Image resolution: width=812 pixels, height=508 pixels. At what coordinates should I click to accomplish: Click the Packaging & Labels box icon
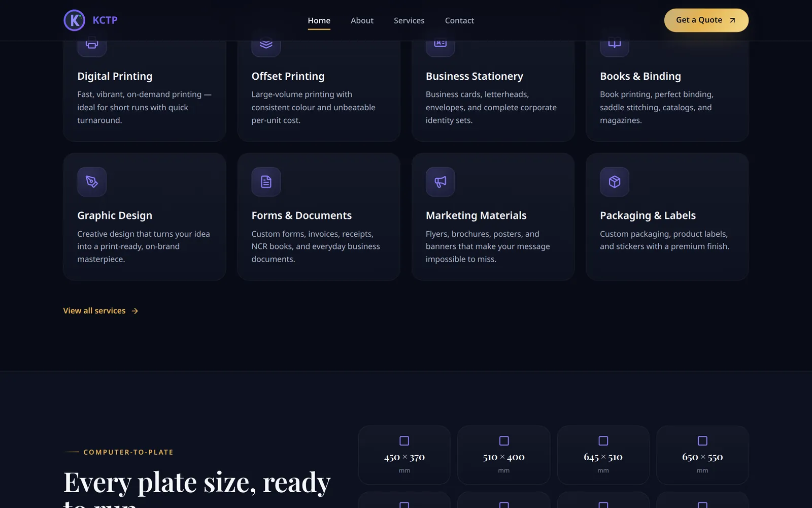point(615,182)
